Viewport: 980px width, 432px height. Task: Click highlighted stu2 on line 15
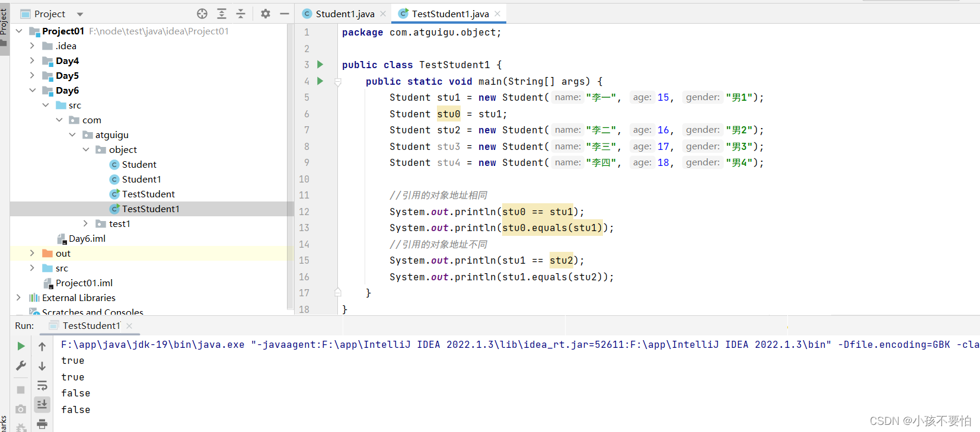[x=561, y=260]
